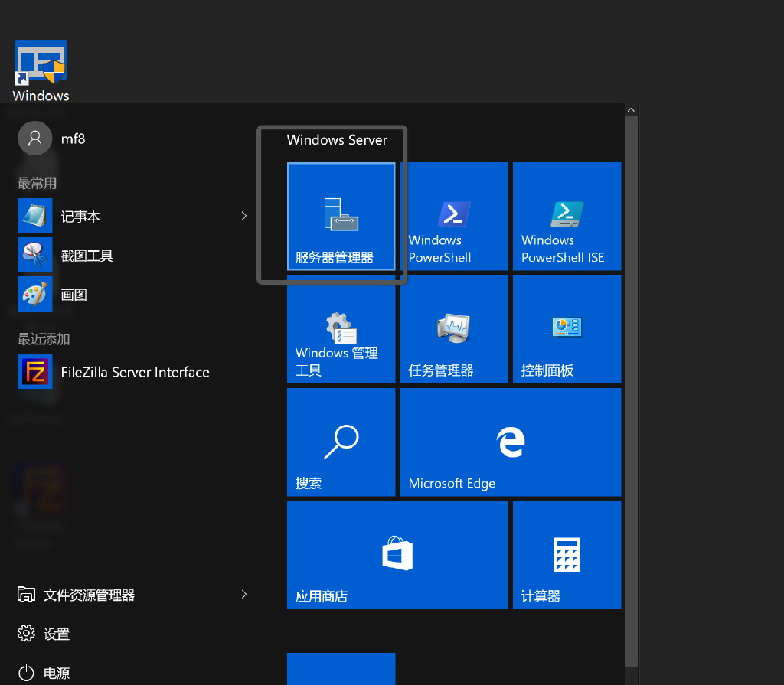Click the Start menu vertical scrollbar
784x685 pixels.
coord(631,383)
